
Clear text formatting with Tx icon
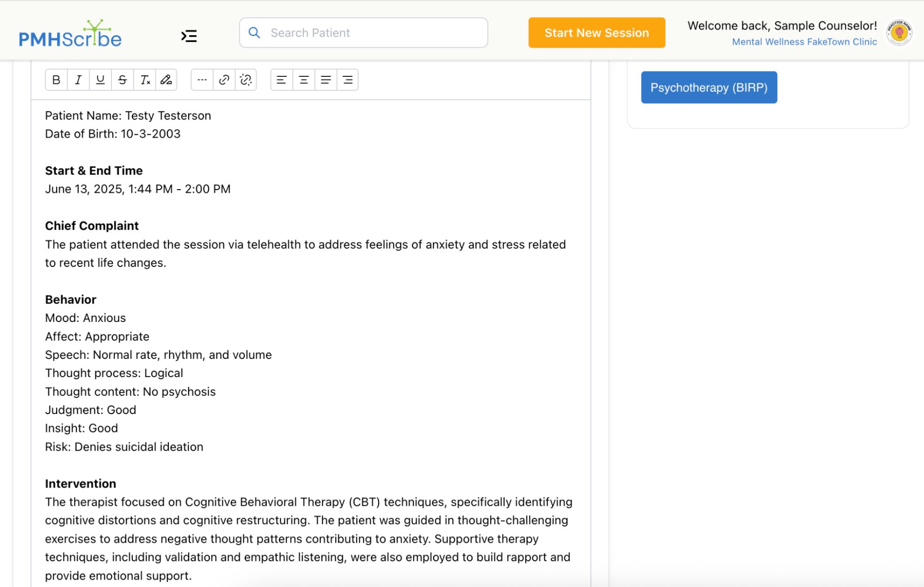point(145,80)
